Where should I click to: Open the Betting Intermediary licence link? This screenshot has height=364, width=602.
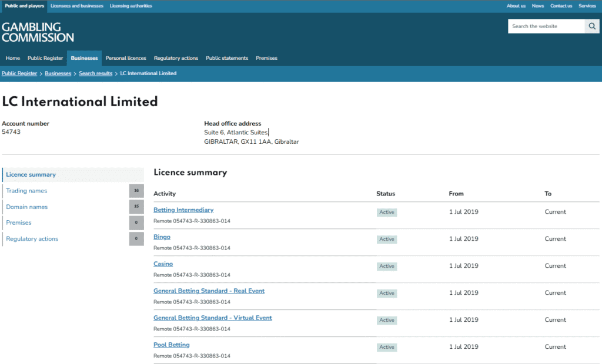(183, 210)
